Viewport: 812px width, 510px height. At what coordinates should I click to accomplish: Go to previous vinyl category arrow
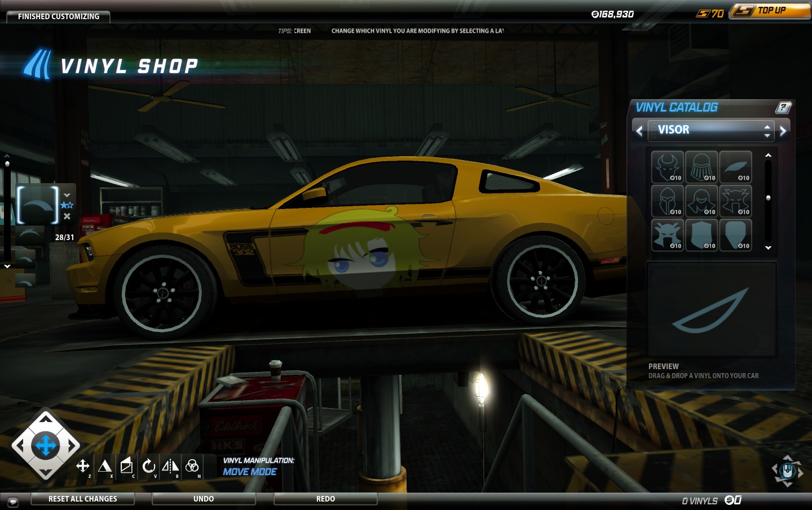pyautogui.click(x=639, y=131)
